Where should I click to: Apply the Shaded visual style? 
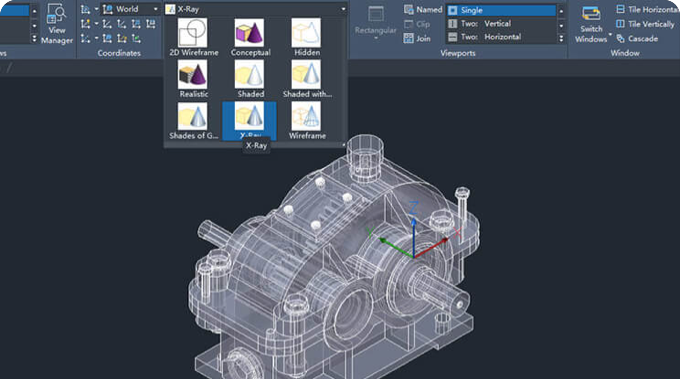250,79
